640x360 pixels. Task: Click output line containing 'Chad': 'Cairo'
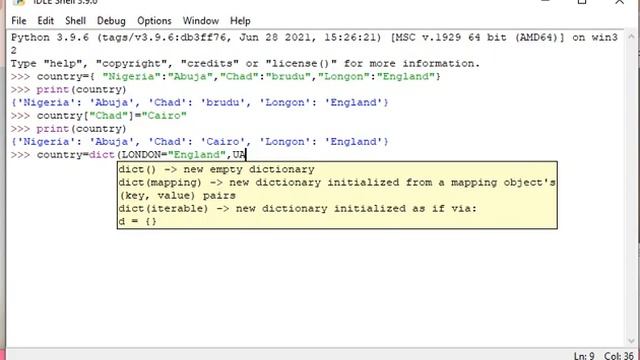click(200, 142)
